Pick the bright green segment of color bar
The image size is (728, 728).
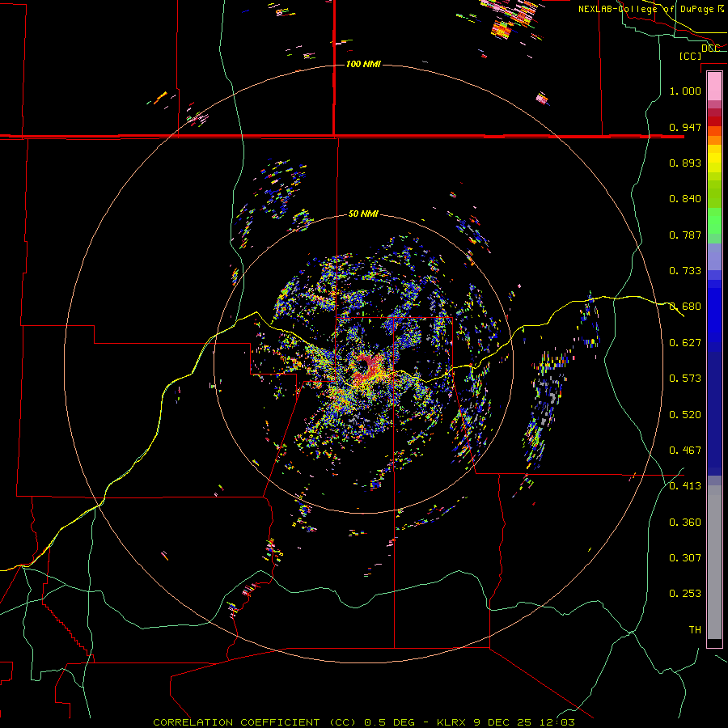714,221
